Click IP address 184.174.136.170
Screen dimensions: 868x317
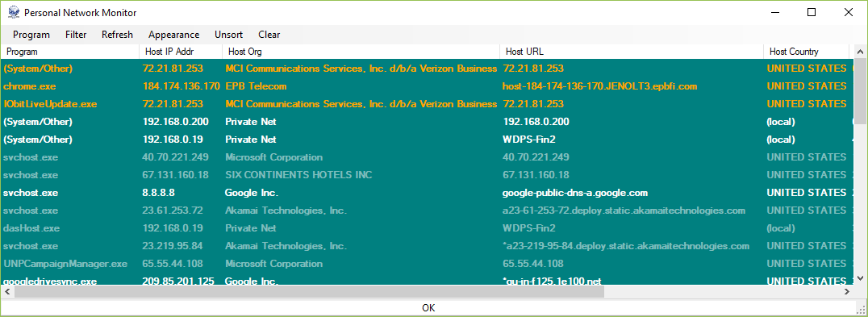[181, 86]
